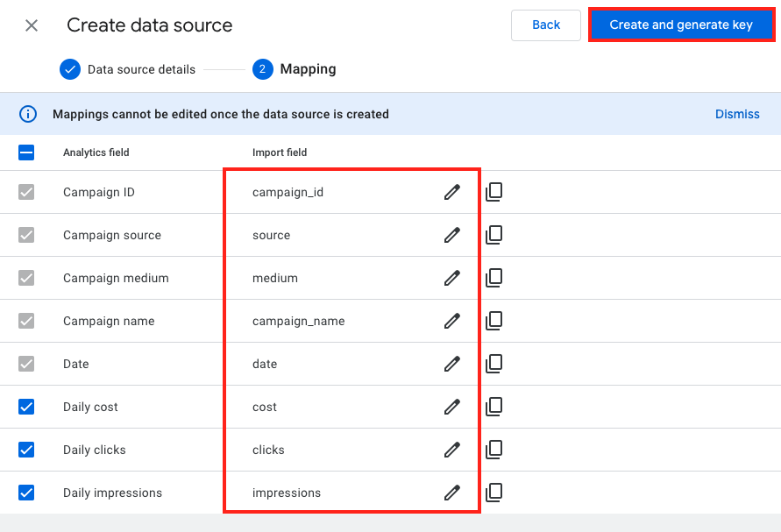
Task: Click the pencil icon next to cost
Action: pos(451,407)
